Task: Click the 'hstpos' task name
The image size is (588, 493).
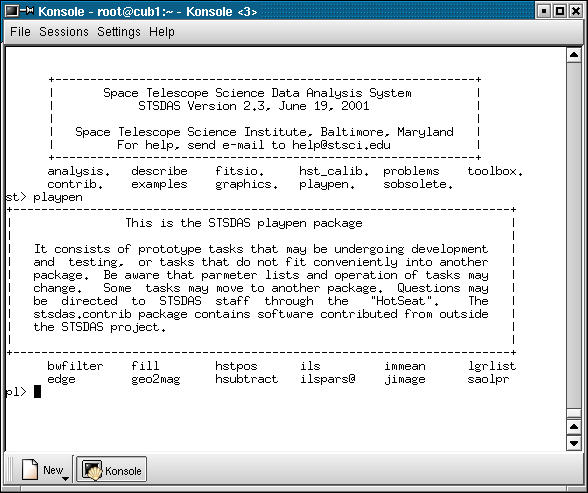Action: [236, 366]
